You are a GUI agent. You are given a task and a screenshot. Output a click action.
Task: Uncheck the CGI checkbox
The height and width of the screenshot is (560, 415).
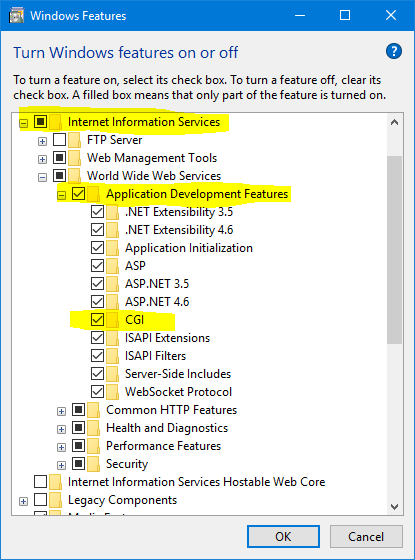click(x=98, y=319)
